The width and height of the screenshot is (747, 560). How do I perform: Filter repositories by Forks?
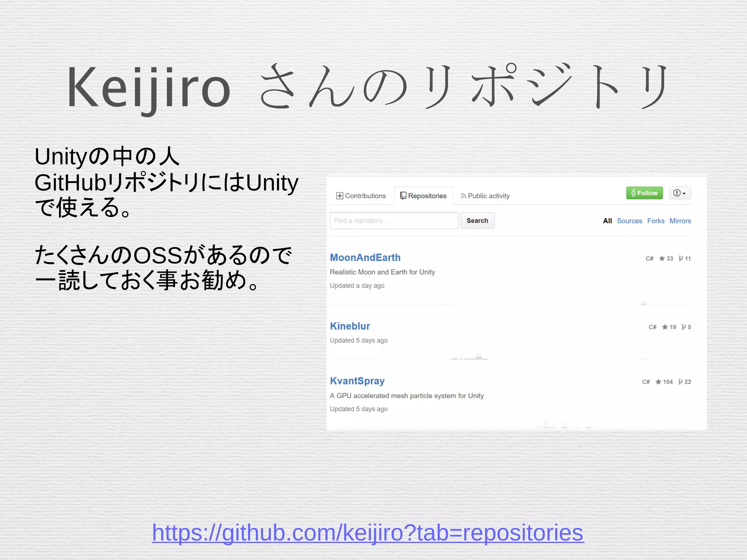(655, 221)
